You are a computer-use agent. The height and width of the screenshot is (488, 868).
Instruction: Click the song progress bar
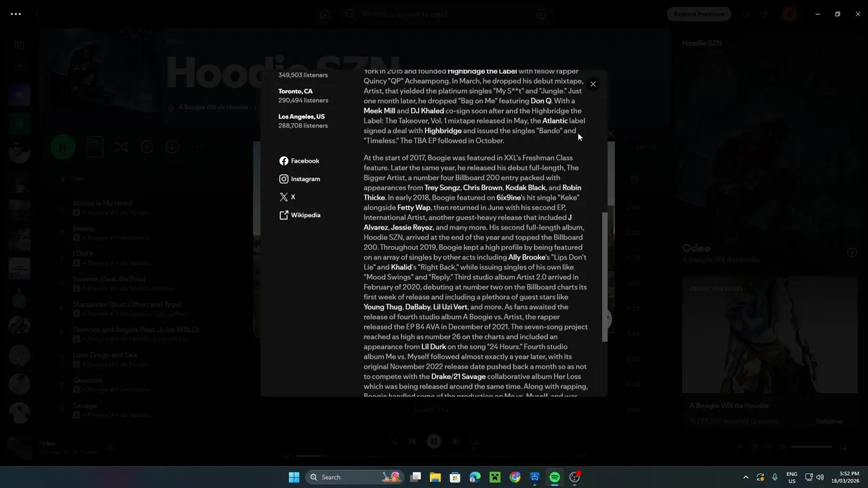point(434,456)
